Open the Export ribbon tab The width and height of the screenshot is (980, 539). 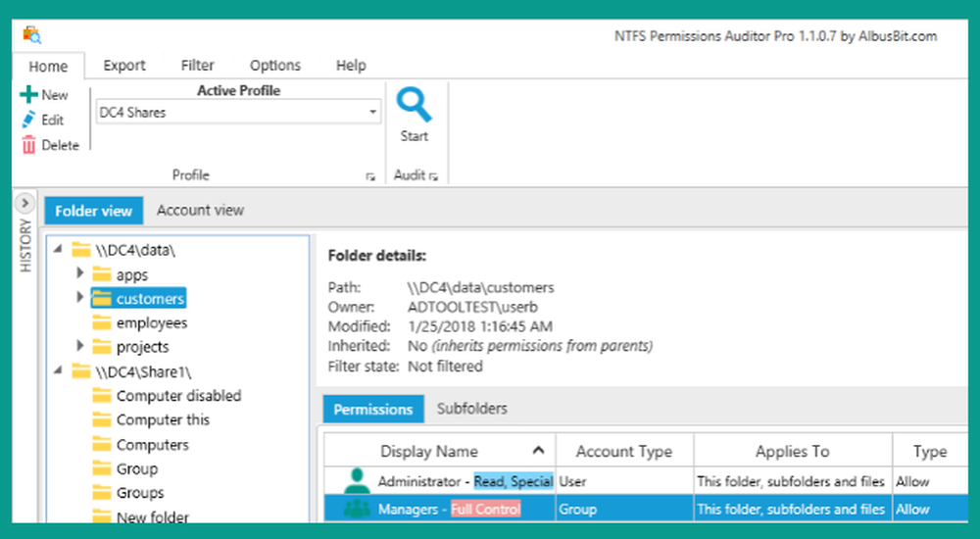pos(124,66)
